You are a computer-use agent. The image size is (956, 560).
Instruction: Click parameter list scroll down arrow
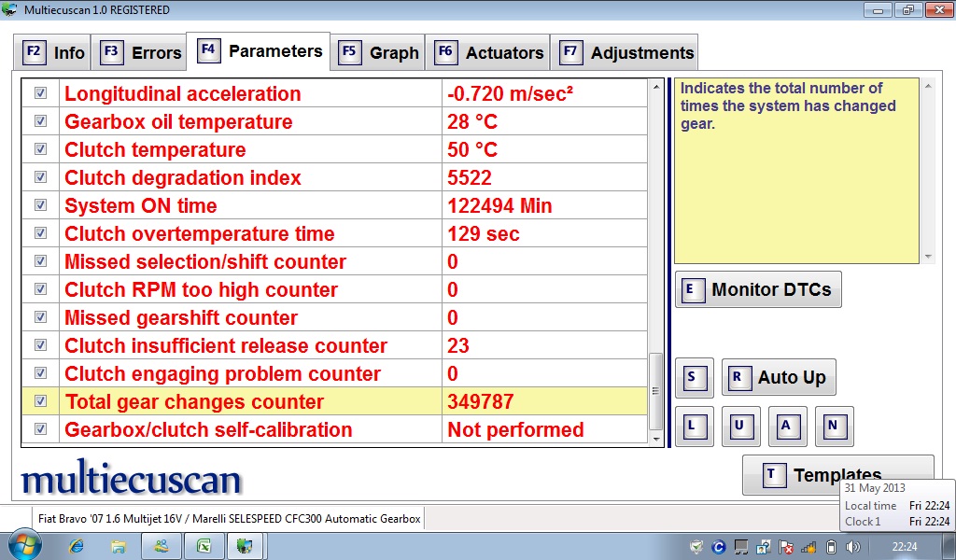tap(656, 439)
